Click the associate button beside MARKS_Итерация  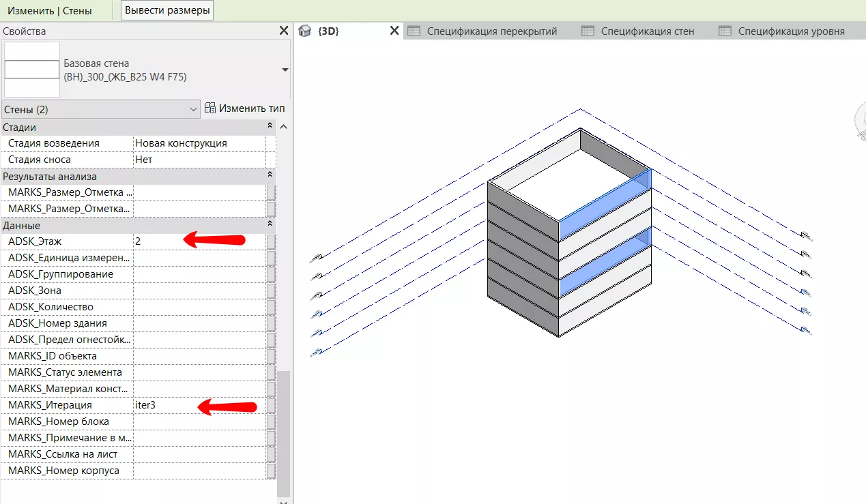point(271,405)
